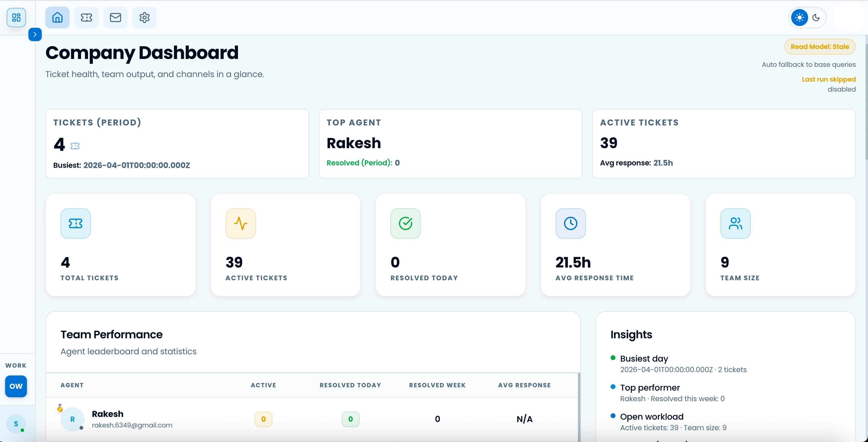Sort by RESOLVED TODAY column header
Image resolution: width=868 pixels, height=442 pixels.
coord(351,385)
